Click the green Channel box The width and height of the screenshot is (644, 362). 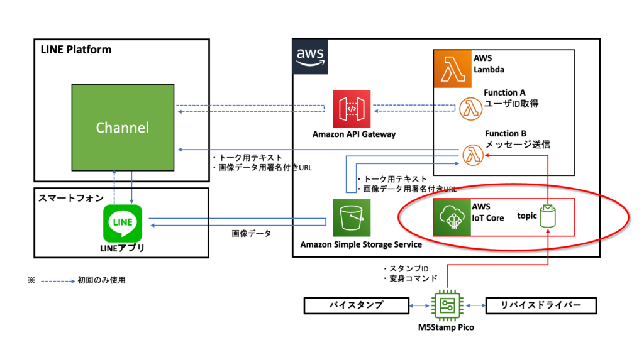click(123, 127)
